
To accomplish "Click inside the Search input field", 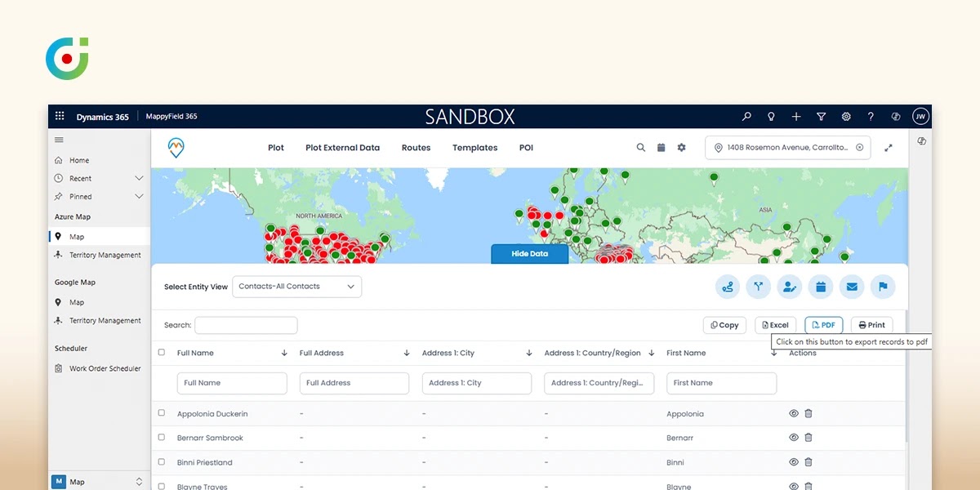I will 245,324.
